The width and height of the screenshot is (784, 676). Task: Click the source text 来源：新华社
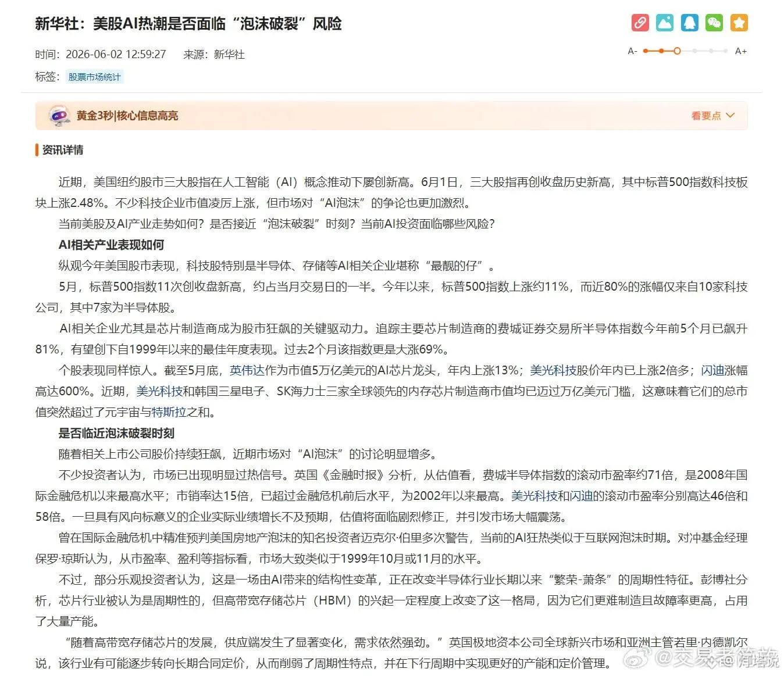(x=214, y=54)
